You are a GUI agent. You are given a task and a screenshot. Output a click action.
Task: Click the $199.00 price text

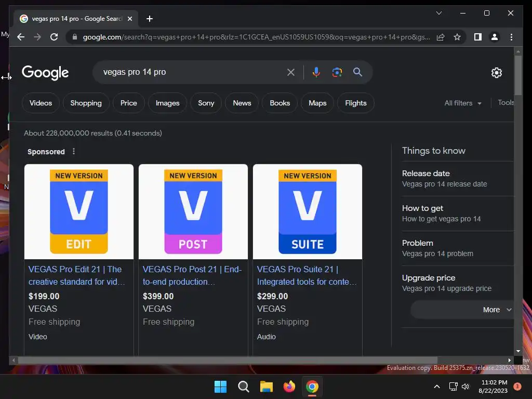point(44,296)
